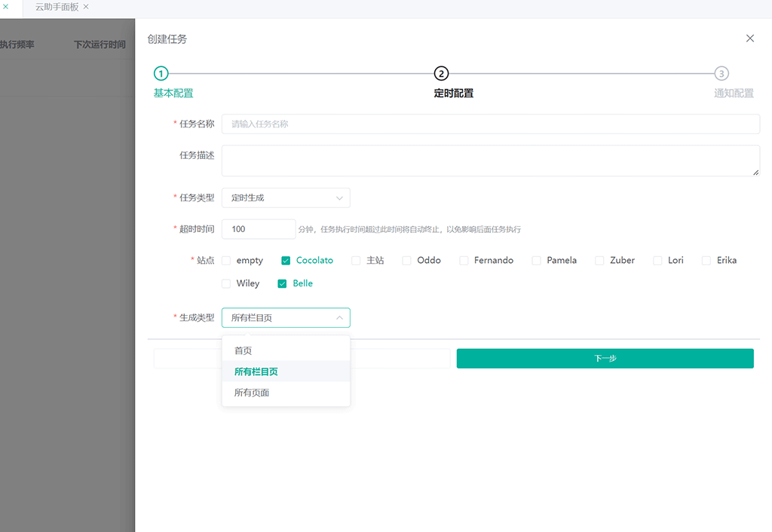Close the 创建任务 dialog with the X icon
The width and height of the screenshot is (772, 532).
[749, 38]
